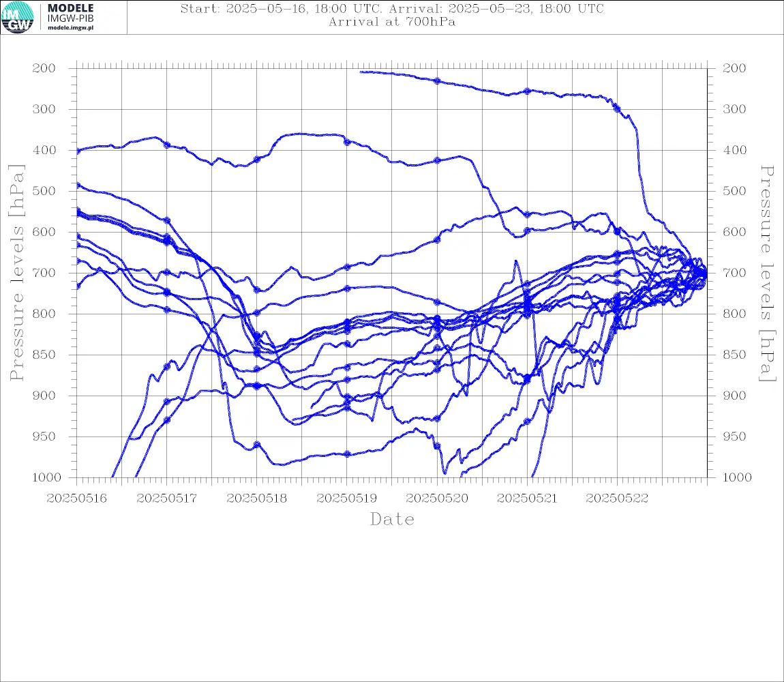Select the 20250521 date axis label

click(527, 499)
